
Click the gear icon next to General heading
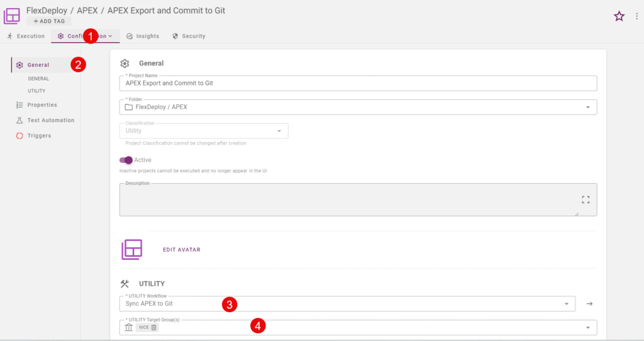(125, 64)
